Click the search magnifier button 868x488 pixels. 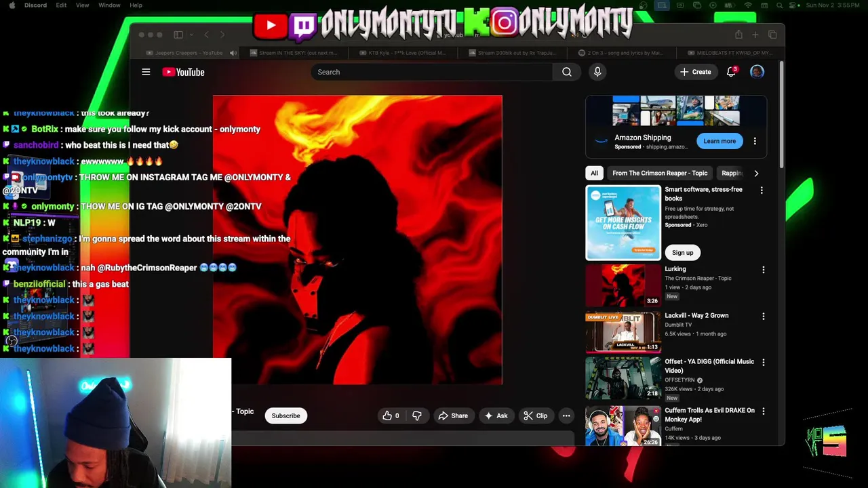coord(567,72)
